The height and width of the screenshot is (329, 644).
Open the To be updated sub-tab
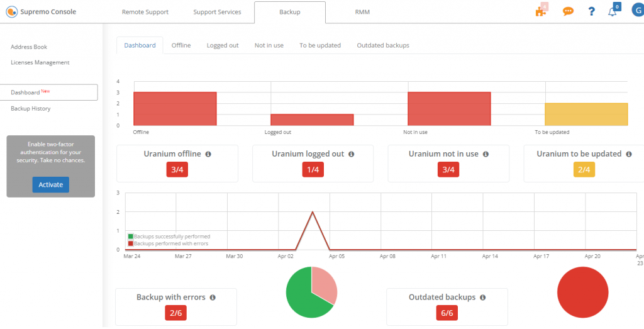[x=320, y=45]
